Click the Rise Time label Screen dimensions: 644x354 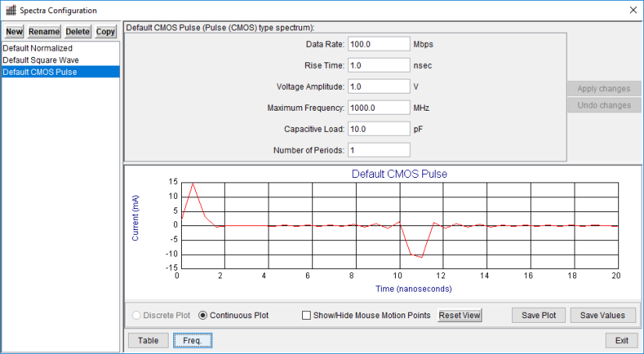325,65
